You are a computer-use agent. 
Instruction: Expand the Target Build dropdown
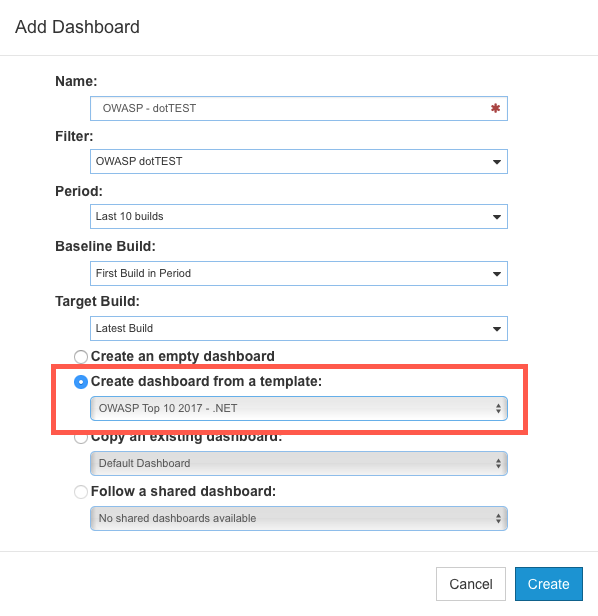point(299,328)
